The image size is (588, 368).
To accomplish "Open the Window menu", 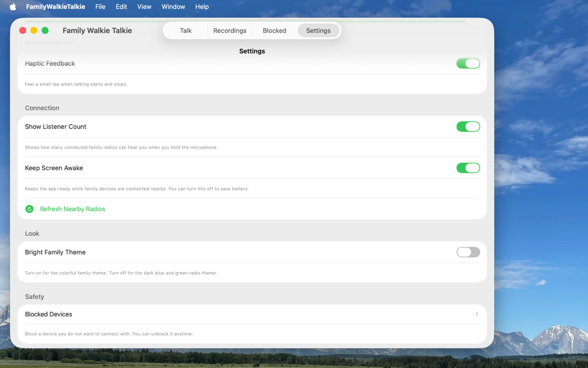I will [173, 7].
